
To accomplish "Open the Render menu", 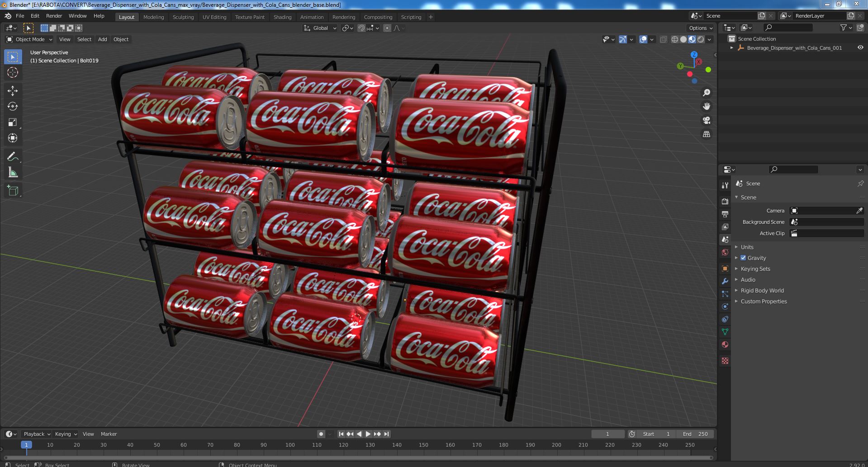I will [x=54, y=16].
